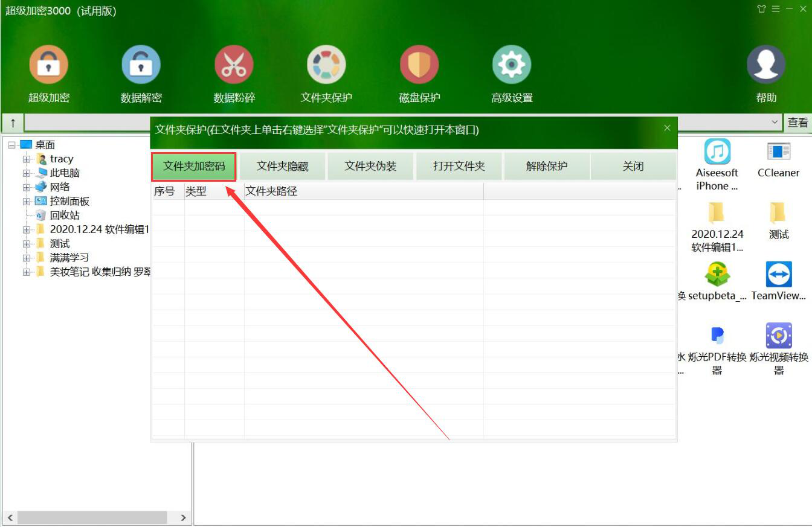Viewport: 812px width, 527px height.
Task: Sort by the 文件夹路径 column header
Action: click(x=364, y=191)
